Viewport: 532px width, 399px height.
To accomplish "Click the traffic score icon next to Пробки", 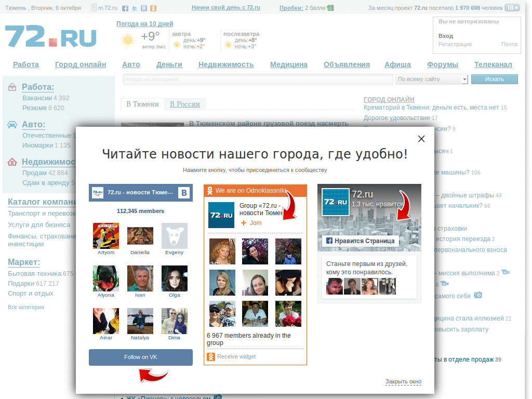I will click(x=330, y=8).
